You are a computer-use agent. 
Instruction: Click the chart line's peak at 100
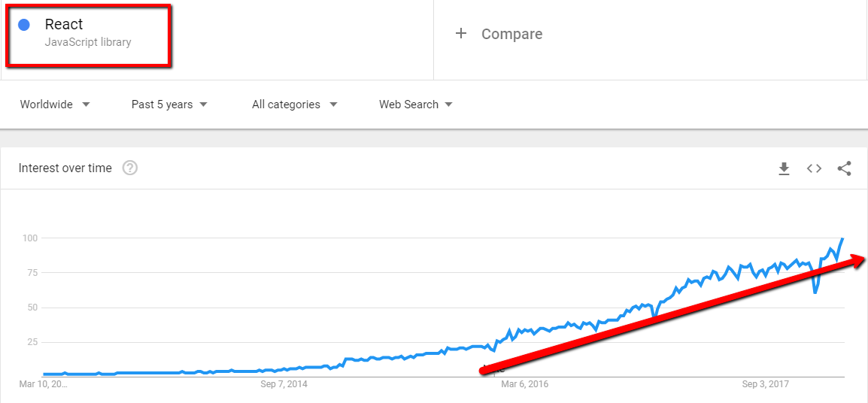click(x=842, y=238)
